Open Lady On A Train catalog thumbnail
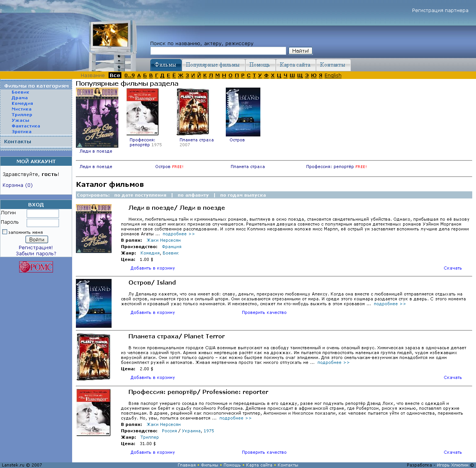476x468 pixels. [x=94, y=229]
